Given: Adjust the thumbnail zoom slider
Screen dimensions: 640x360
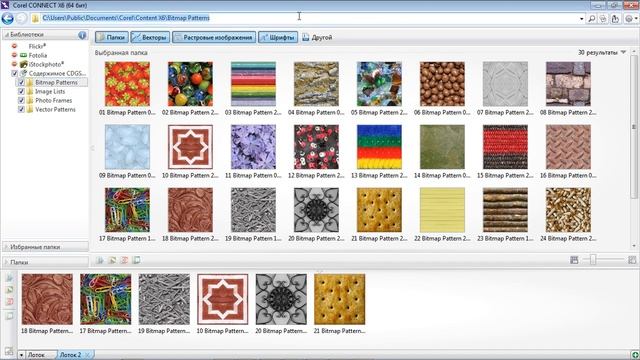Looking at the screenshot, I should tap(593, 260).
